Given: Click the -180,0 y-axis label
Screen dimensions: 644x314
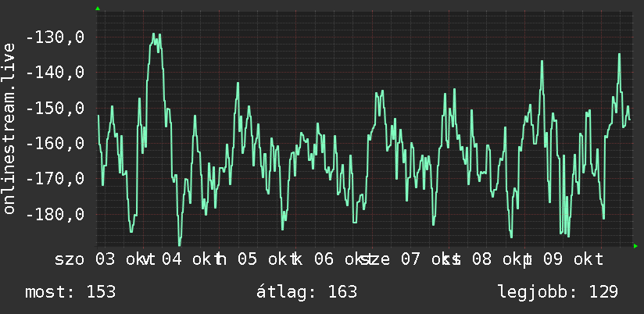Looking at the screenshot, I should 55,214.
